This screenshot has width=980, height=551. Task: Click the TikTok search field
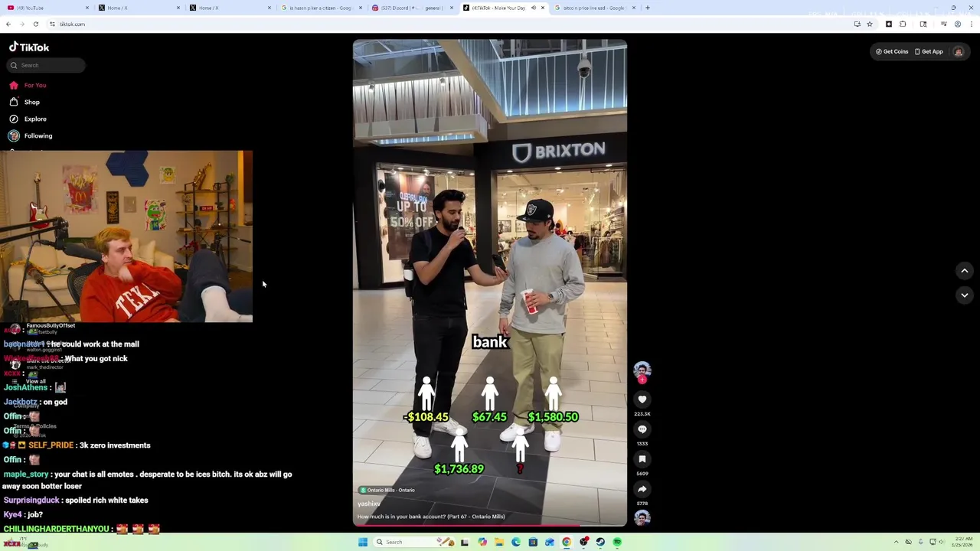(46, 65)
